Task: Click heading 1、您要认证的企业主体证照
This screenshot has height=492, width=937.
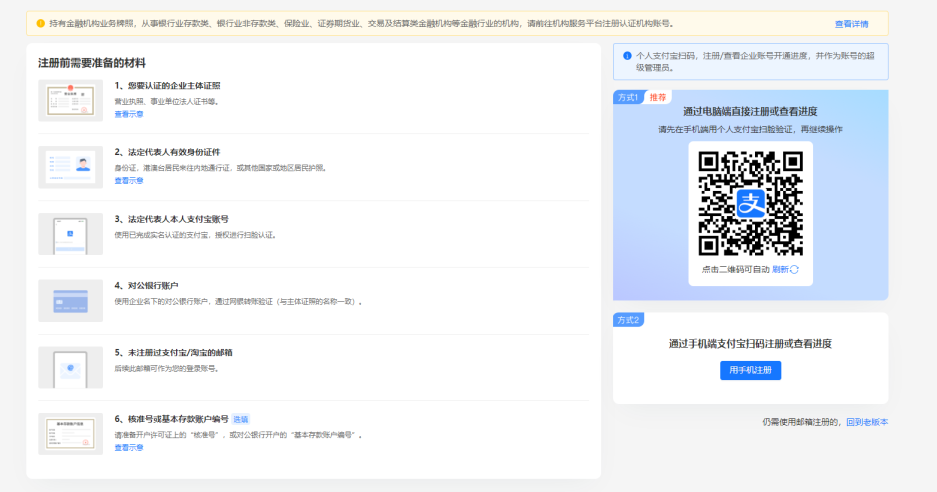Action: (167, 85)
